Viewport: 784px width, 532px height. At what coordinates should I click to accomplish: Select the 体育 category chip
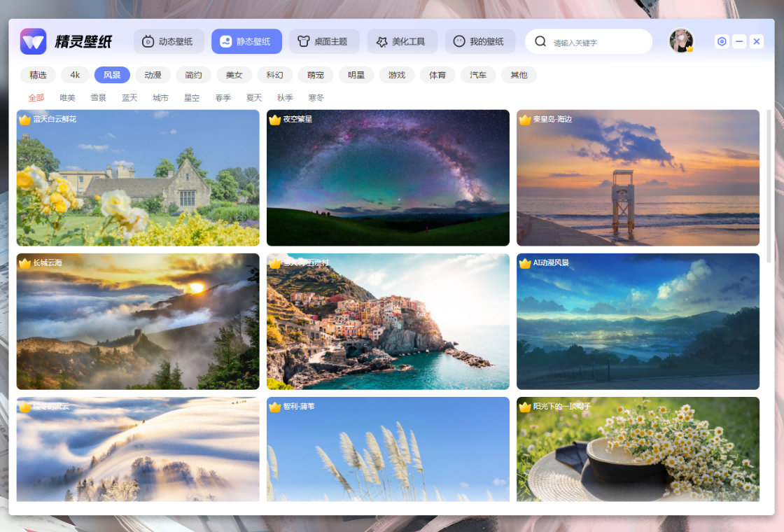tap(437, 75)
